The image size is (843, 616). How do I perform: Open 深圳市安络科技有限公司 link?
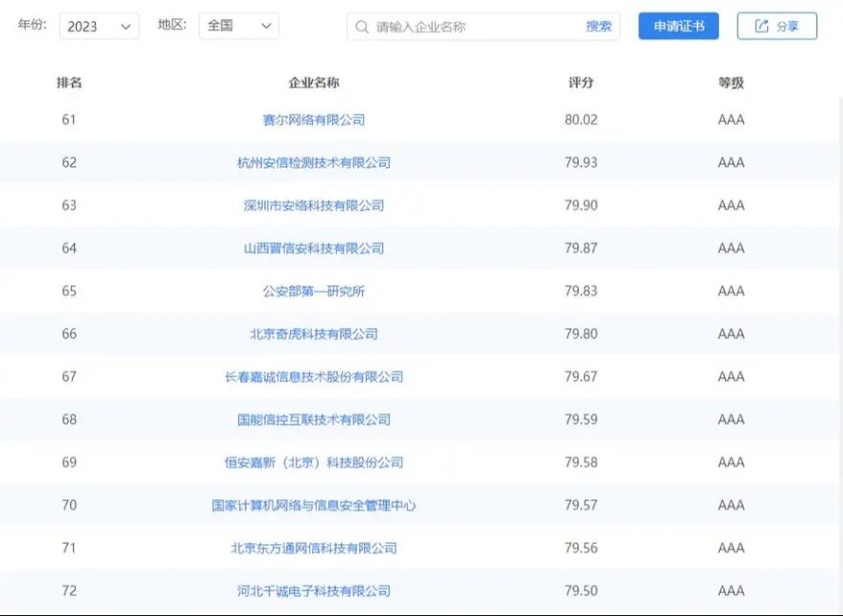point(313,205)
